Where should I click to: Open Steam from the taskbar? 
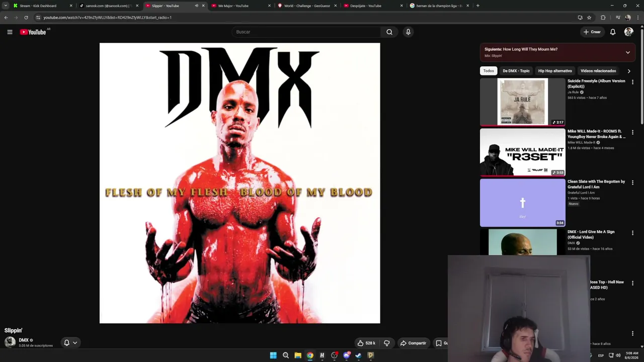click(x=358, y=355)
